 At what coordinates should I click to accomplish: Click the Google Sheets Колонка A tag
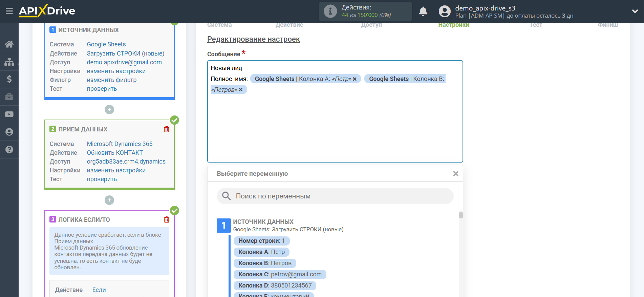(305, 79)
